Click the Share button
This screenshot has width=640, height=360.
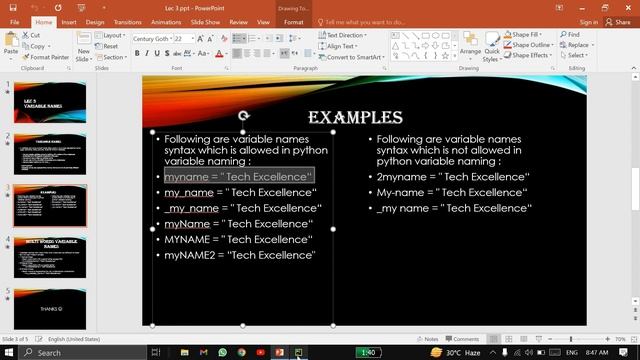coord(618,22)
